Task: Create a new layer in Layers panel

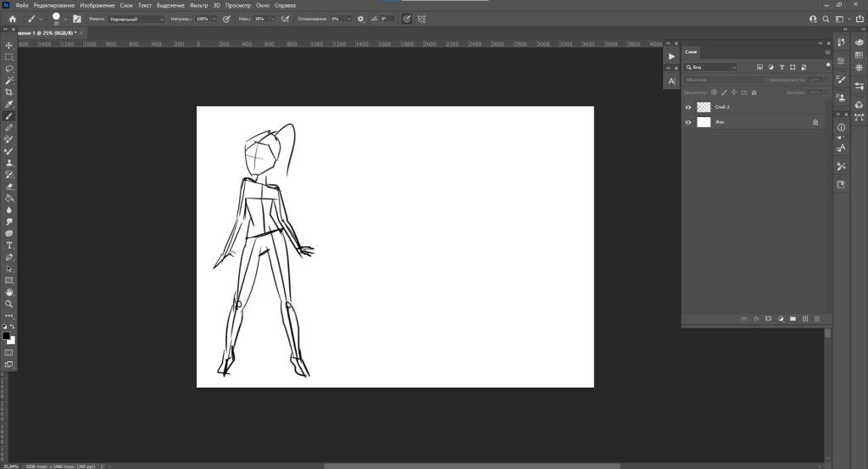Action: click(x=805, y=319)
